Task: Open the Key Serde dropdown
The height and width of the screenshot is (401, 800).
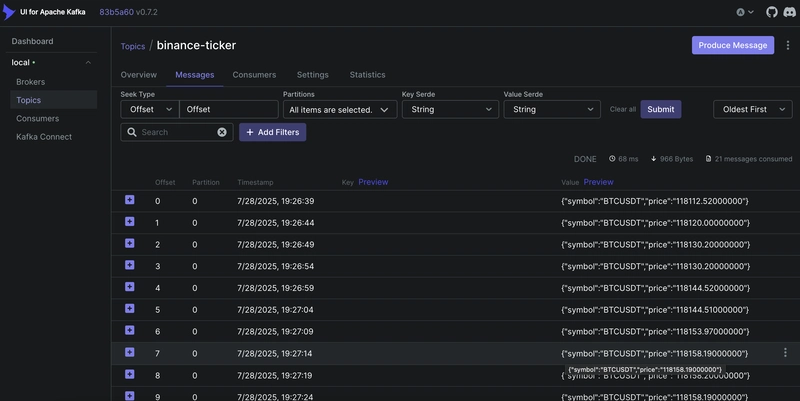Action: [x=450, y=110]
